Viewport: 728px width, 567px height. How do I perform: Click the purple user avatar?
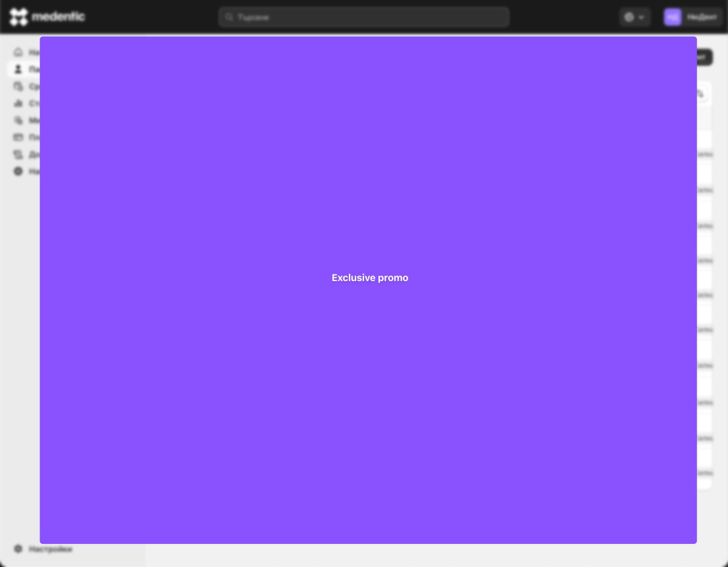(x=672, y=17)
